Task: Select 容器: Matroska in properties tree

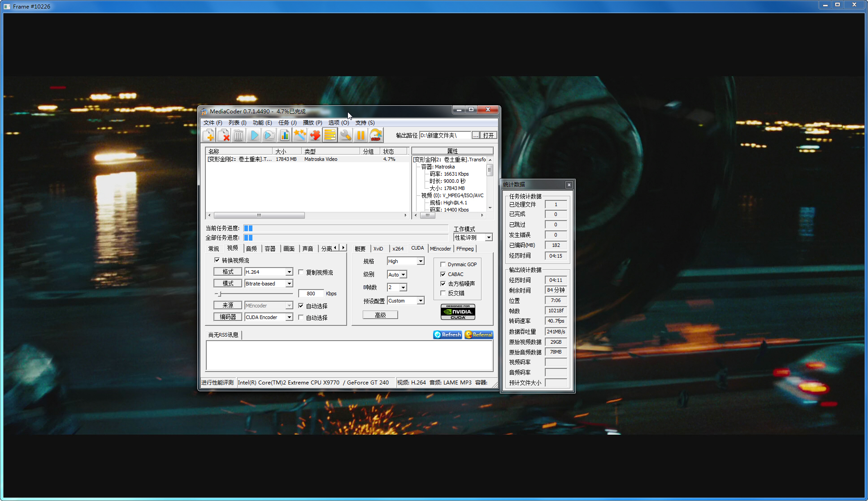Action: 438,167
